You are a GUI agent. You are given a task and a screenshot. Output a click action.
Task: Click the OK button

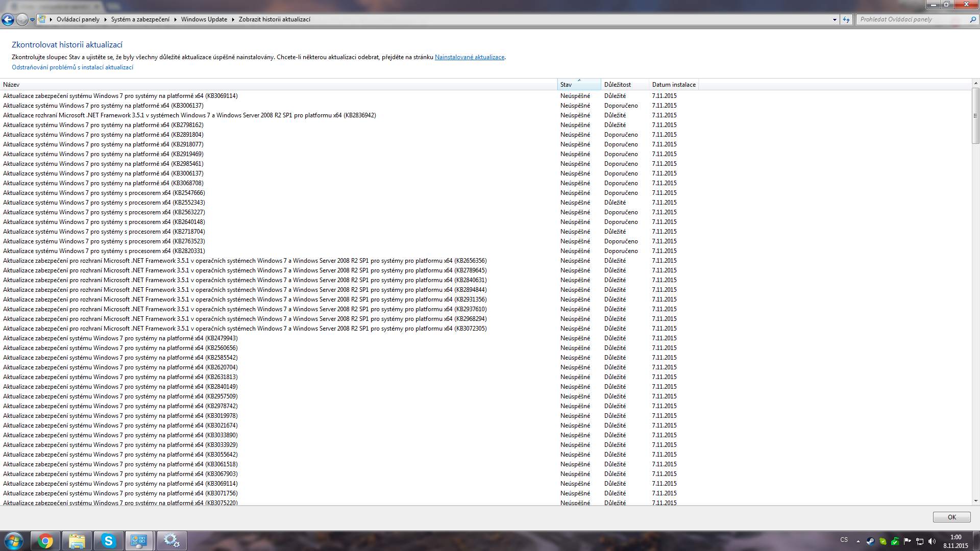point(951,517)
